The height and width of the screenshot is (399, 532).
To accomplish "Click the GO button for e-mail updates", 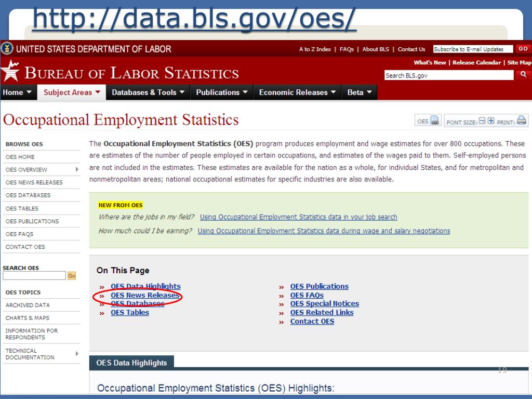I will coord(523,48).
